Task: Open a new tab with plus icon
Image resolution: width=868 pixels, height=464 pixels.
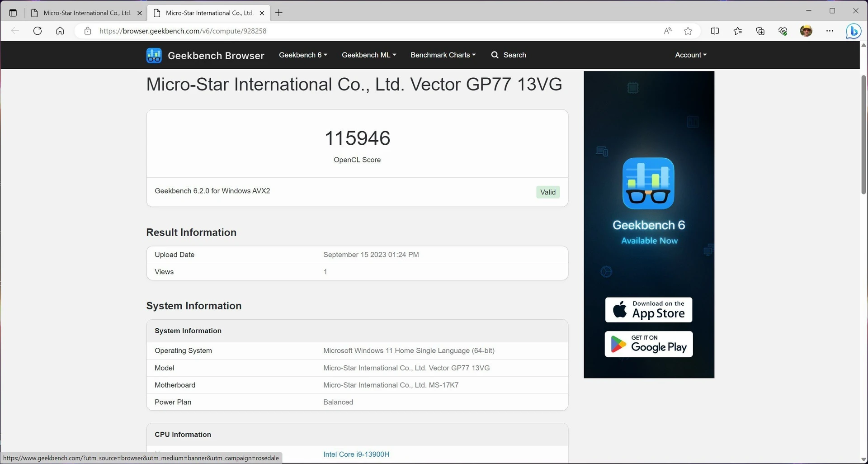Action: click(279, 13)
